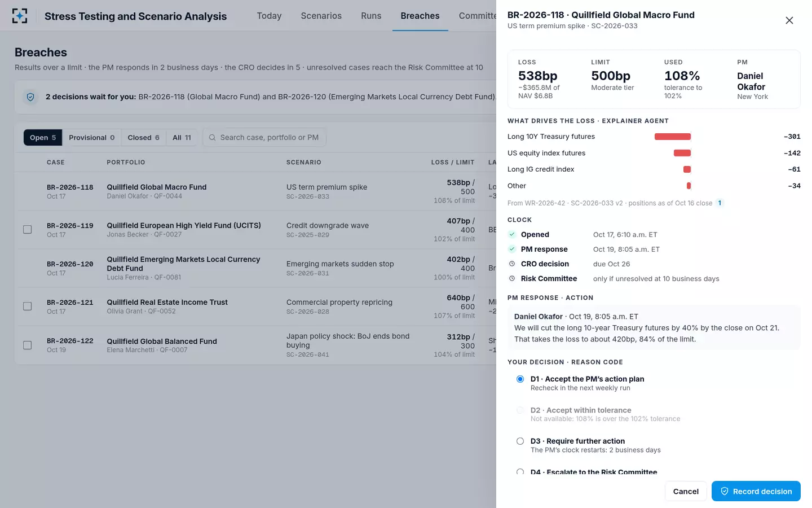Show Provisional 0 cases
The width and height of the screenshot is (812, 508).
92,138
